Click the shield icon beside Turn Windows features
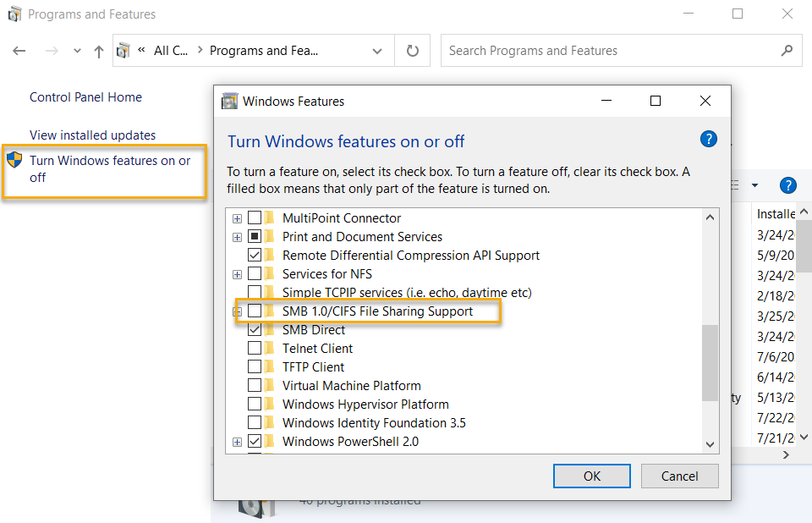812x523 pixels. click(x=14, y=161)
